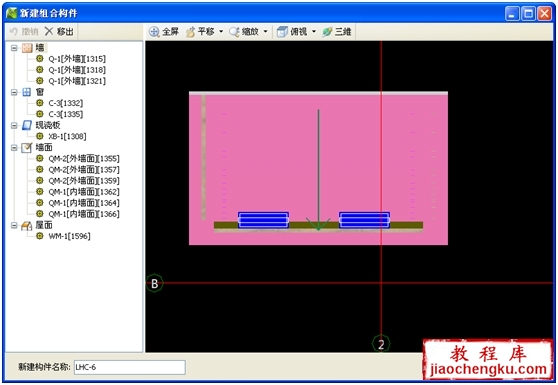Collapse the 墙面 tree node
Screen dimensions: 558x385
click(14, 147)
